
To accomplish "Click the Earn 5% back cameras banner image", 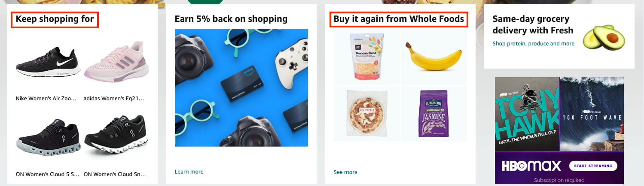I will (241, 87).
